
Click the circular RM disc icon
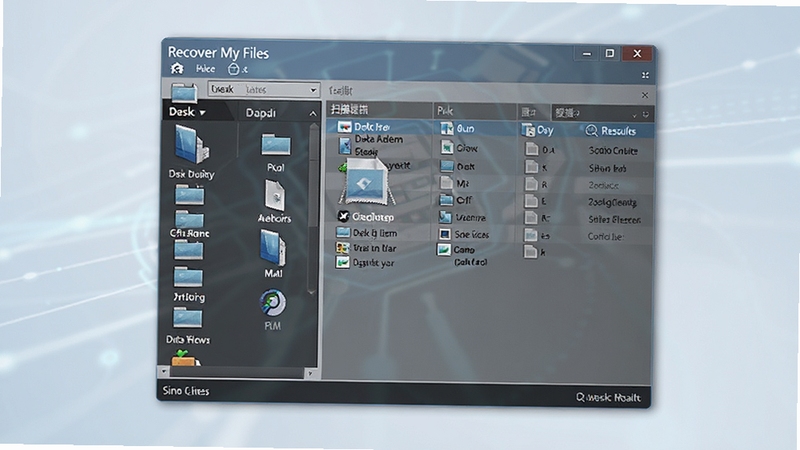(273, 303)
